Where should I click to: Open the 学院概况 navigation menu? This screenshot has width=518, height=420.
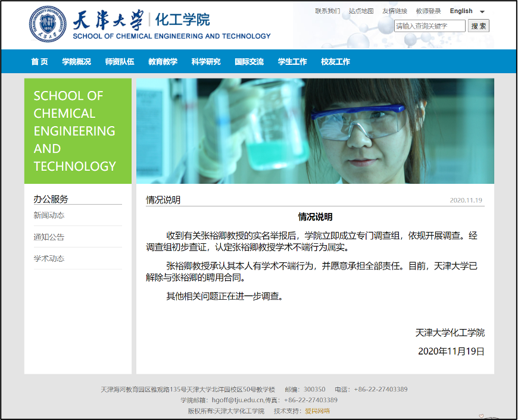[x=76, y=61]
